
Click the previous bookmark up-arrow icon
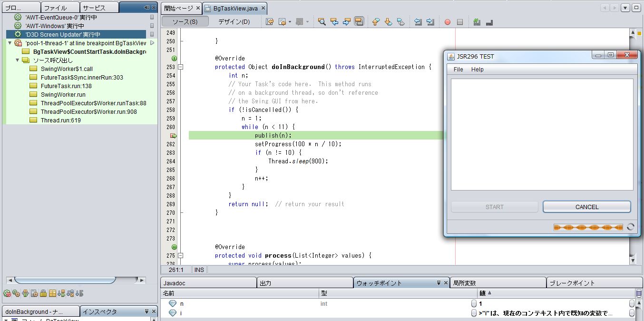[376, 22]
